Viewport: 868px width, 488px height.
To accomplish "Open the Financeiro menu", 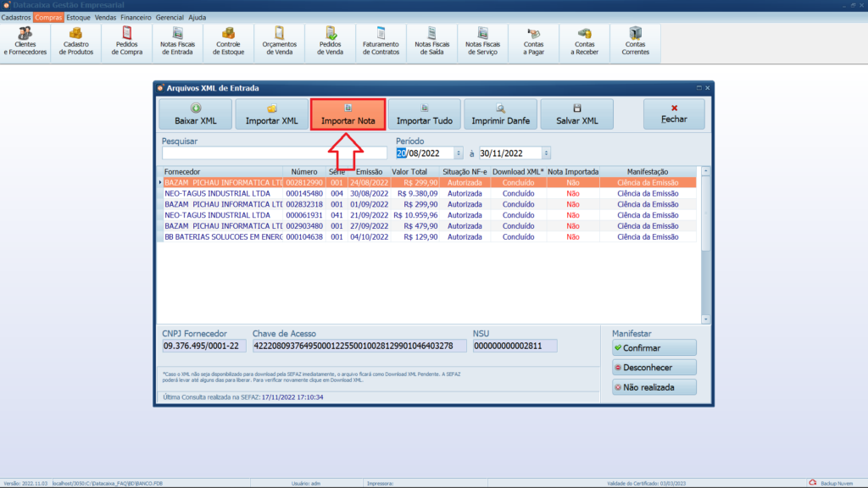I will tap(136, 17).
